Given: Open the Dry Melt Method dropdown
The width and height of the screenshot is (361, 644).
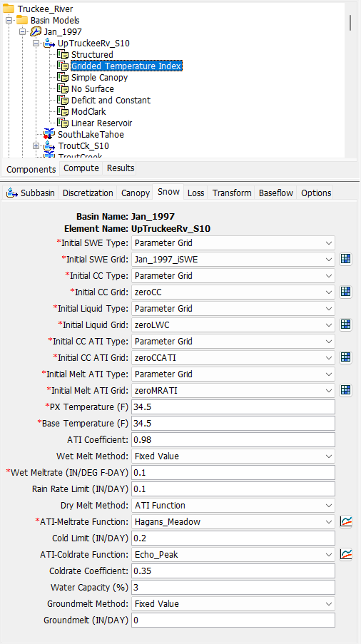Looking at the screenshot, I should pyautogui.click(x=233, y=505).
